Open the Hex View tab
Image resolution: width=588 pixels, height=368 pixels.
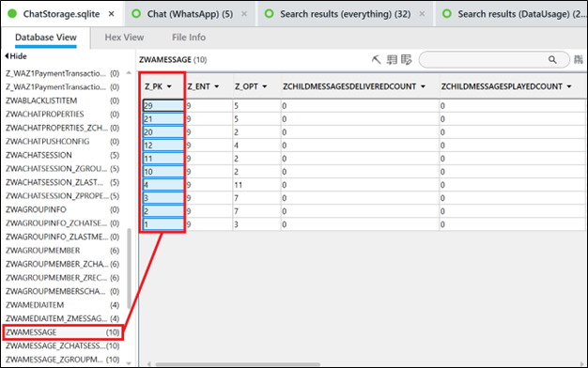click(x=124, y=38)
